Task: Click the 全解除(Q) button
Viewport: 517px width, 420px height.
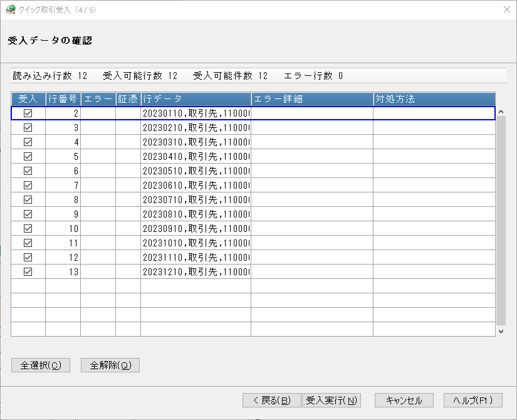Action: pyautogui.click(x=110, y=365)
